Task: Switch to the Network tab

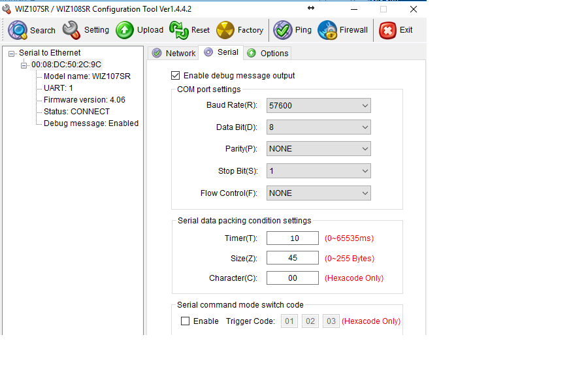Action: point(173,54)
